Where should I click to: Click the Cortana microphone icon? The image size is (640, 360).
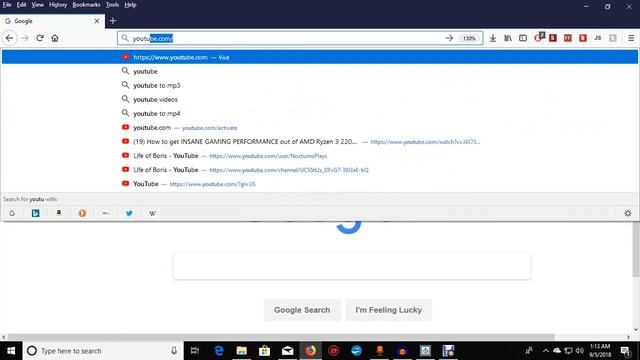(x=174, y=351)
